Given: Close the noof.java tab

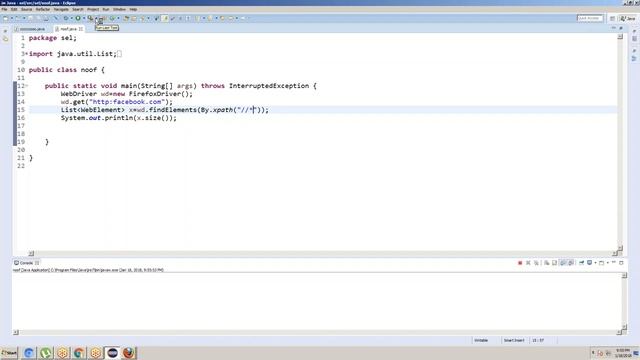Looking at the screenshot, I should (81, 29).
